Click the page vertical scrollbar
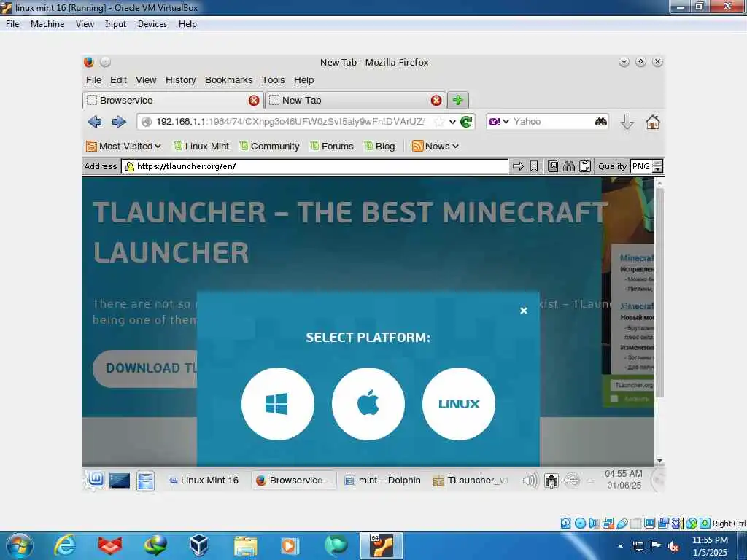Screen dimensions: 747x560 [x=659, y=293]
